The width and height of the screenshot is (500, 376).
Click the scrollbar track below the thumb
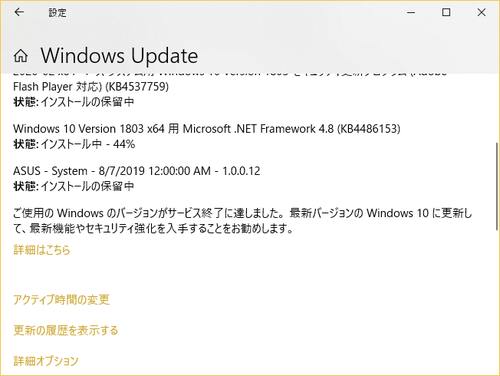coord(497,300)
